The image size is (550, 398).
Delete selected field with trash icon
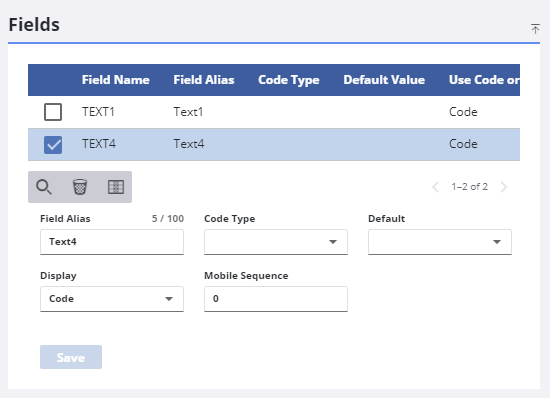pyautogui.click(x=80, y=187)
